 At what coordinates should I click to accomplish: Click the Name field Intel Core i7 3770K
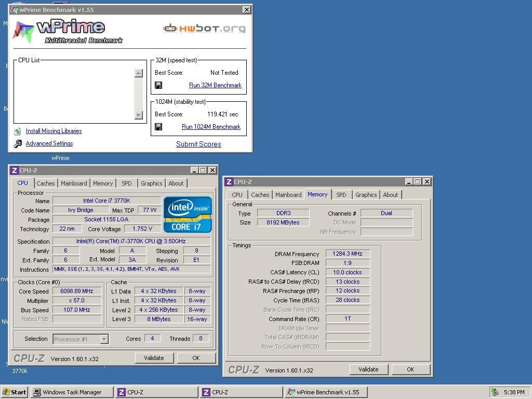(107, 201)
